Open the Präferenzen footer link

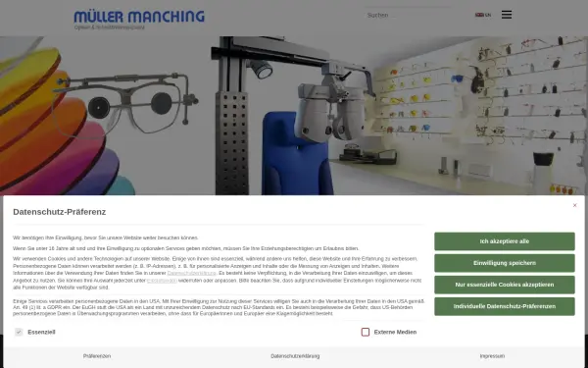pos(97,356)
